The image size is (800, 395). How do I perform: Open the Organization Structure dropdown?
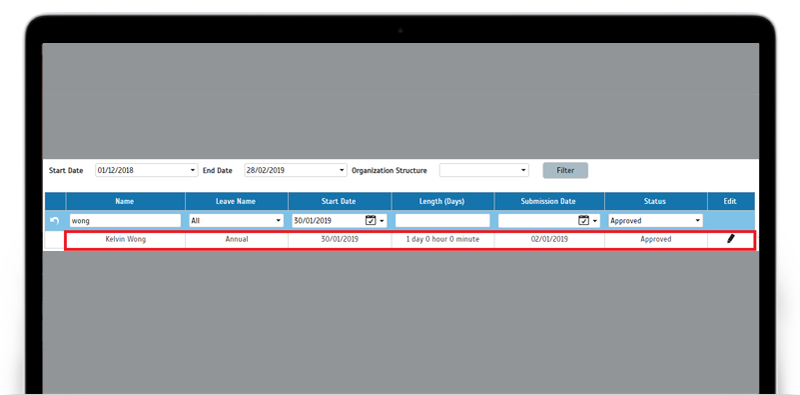484,170
